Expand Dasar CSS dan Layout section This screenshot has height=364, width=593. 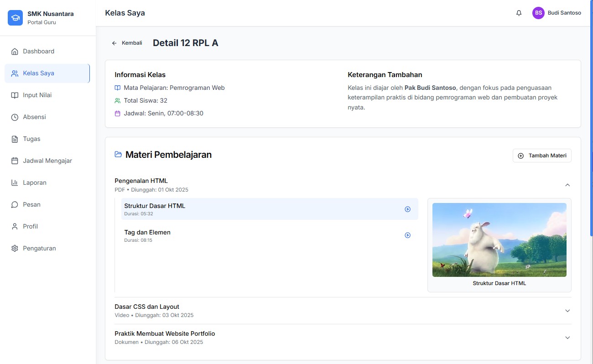567,311
